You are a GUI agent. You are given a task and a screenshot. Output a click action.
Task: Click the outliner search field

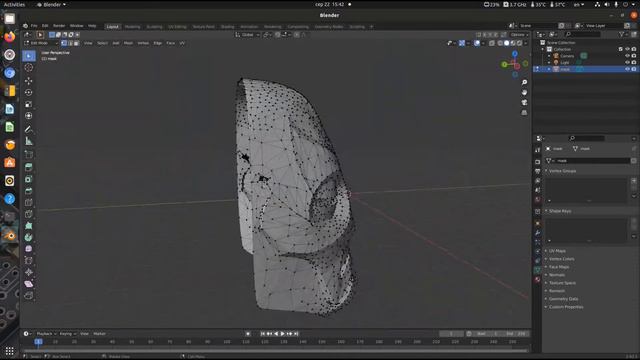pyautogui.click(x=584, y=35)
